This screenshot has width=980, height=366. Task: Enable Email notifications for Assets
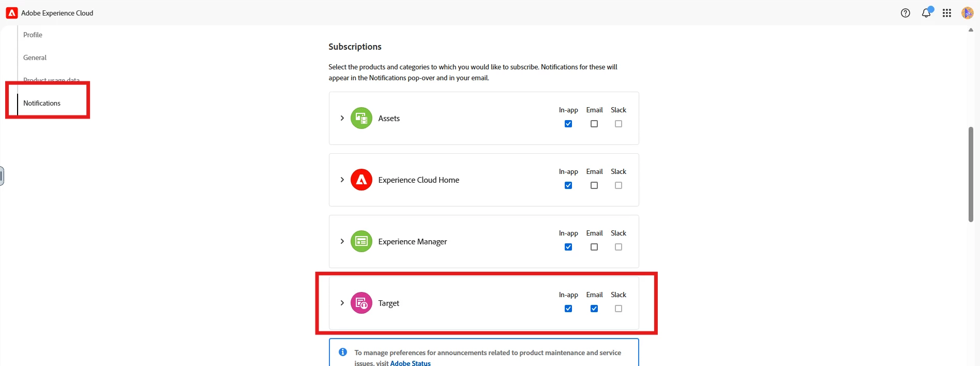[x=594, y=124]
